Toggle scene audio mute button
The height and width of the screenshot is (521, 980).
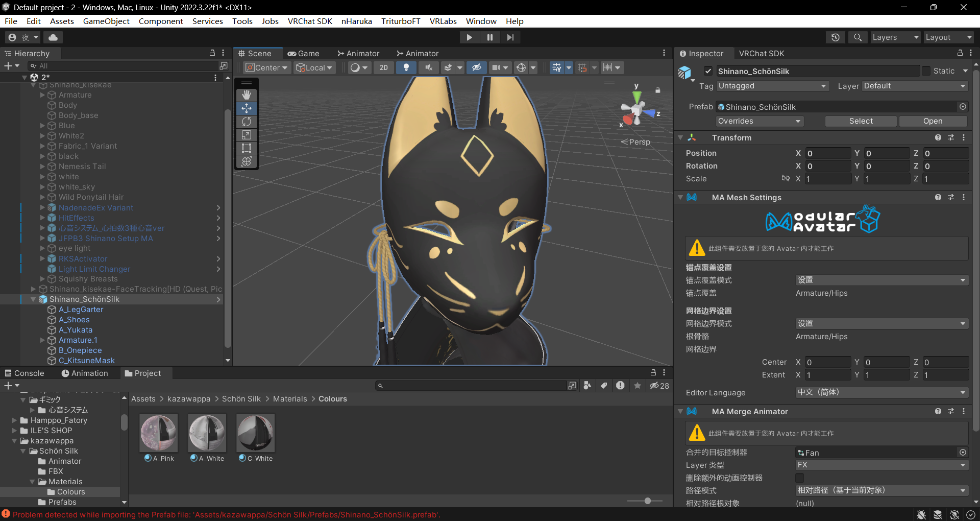[x=429, y=67]
